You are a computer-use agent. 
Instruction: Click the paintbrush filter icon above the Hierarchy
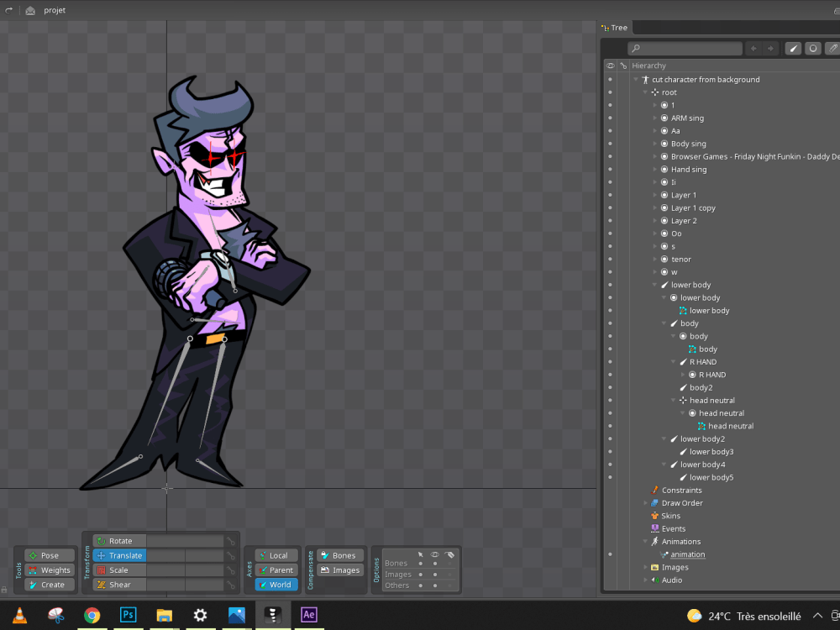point(792,48)
